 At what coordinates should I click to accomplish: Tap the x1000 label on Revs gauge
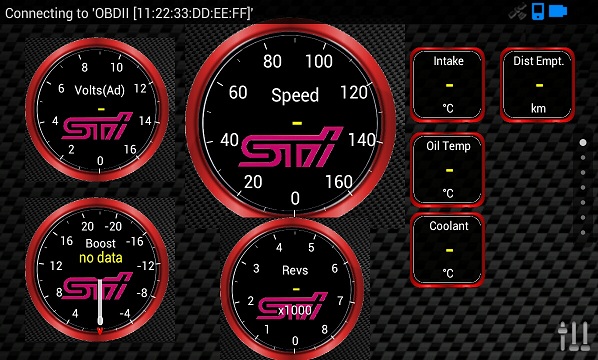[294, 310]
